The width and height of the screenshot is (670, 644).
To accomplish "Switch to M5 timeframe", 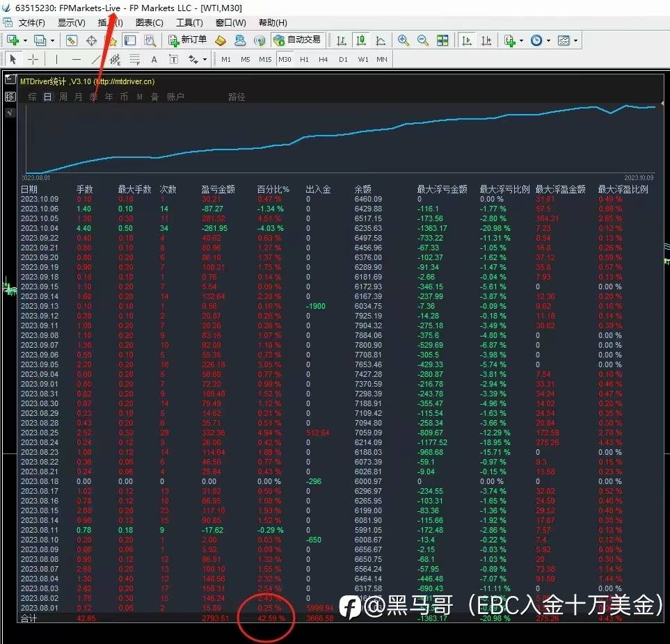I will [246, 59].
